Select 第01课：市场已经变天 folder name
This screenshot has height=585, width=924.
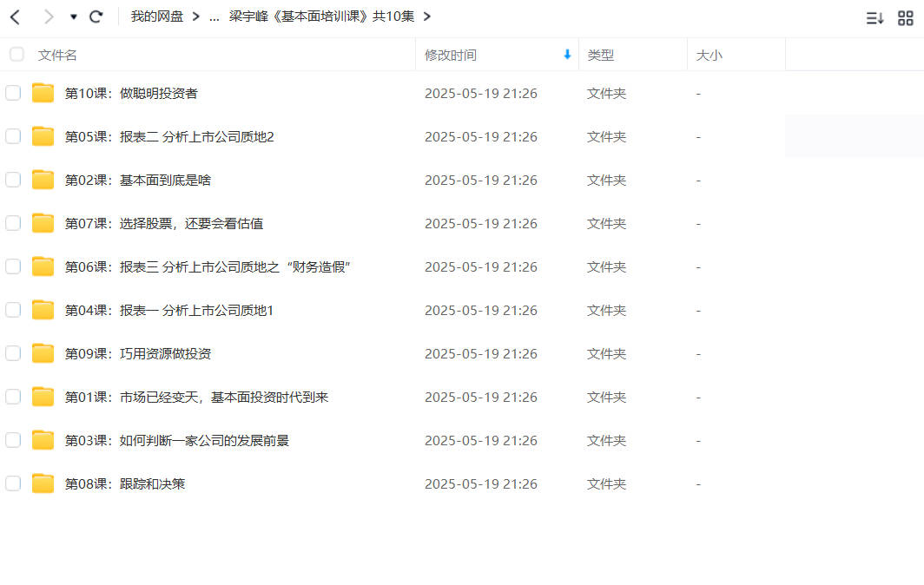[x=196, y=397]
